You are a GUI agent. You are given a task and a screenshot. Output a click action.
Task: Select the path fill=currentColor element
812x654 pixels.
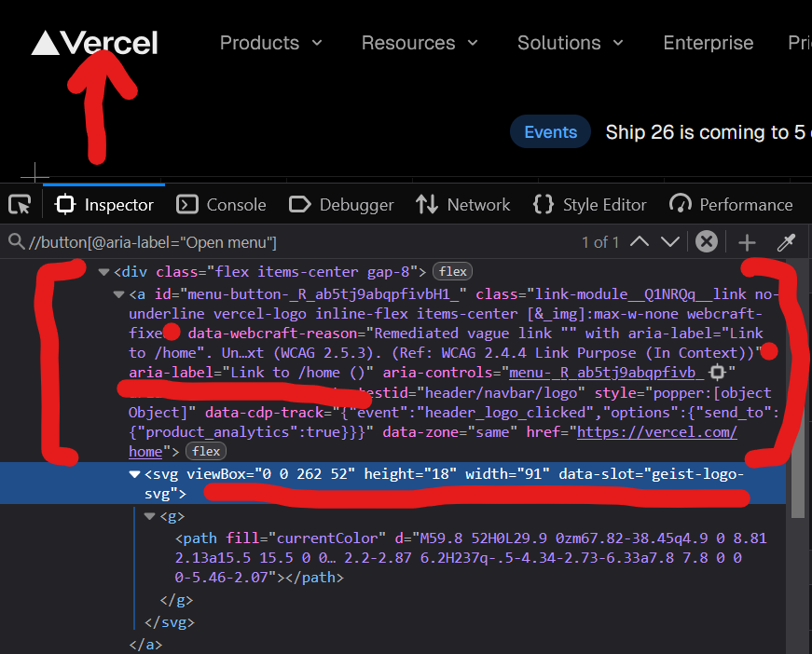[x=471, y=558]
